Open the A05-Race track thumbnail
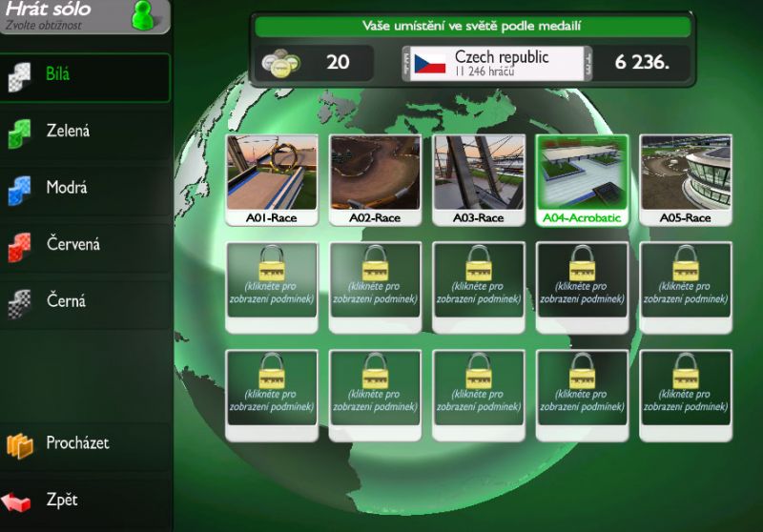 [686, 180]
